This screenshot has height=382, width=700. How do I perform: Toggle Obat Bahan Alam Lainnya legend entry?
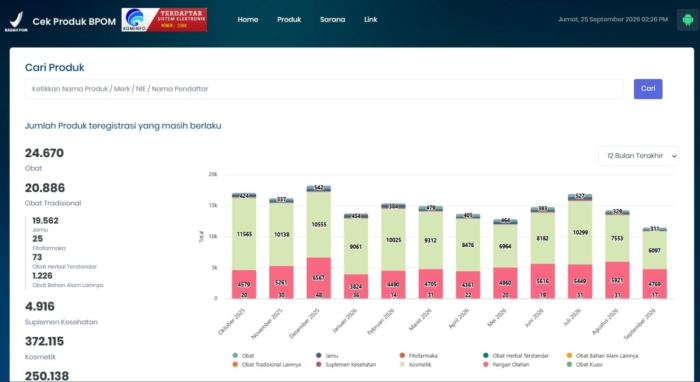pos(602,356)
